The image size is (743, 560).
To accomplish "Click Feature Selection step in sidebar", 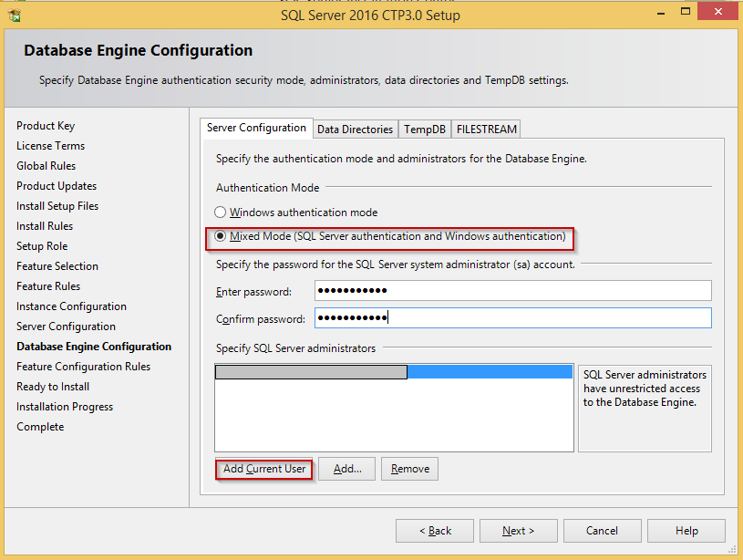I will [57, 266].
